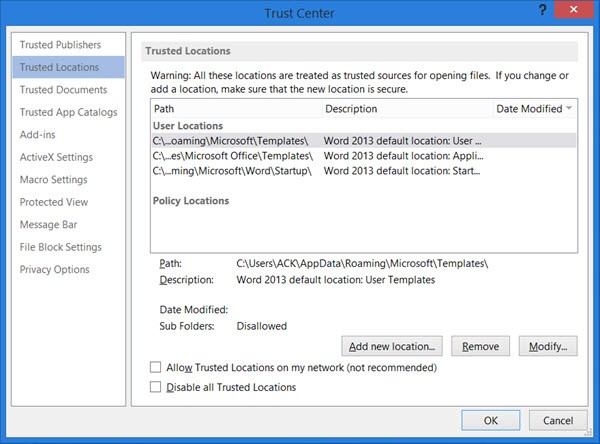
Task: Open Trusted App Catalogs
Action: click(x=68, y=112)
